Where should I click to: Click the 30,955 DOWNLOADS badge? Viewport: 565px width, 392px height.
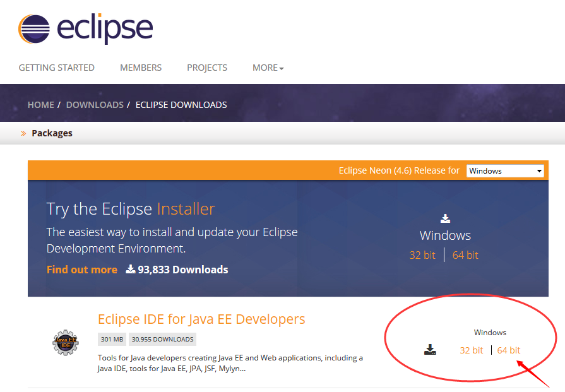click(x=162, y=340)
